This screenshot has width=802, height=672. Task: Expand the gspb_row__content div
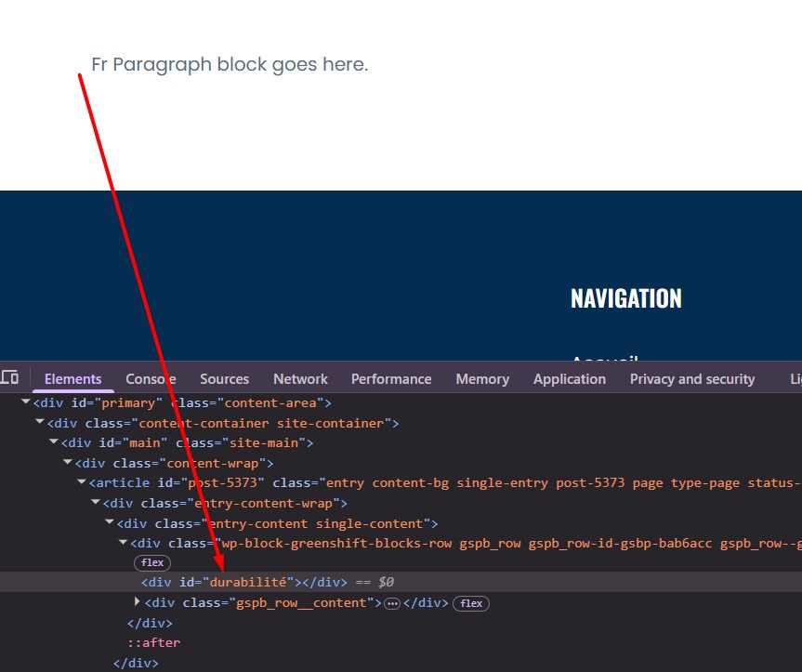point(137,601)
